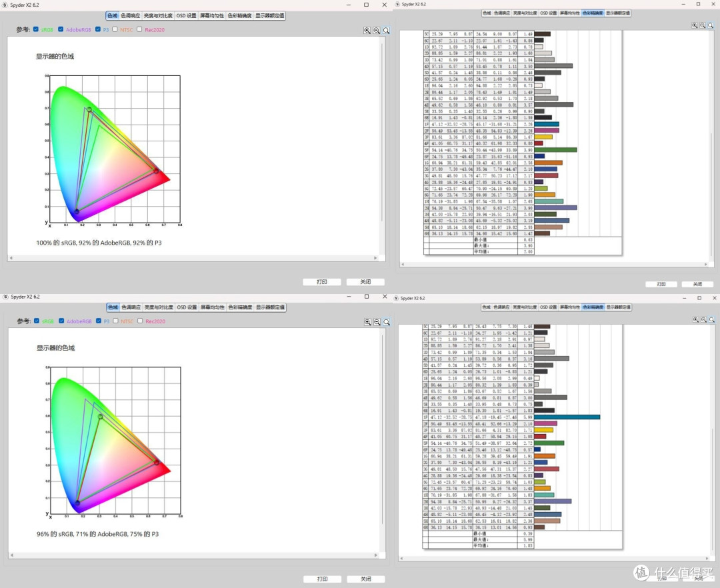Screen dimensions: 720x588
Task: Uncheck AdobeRGB reference in the 96% sRGB window
Action: [61, 321]
